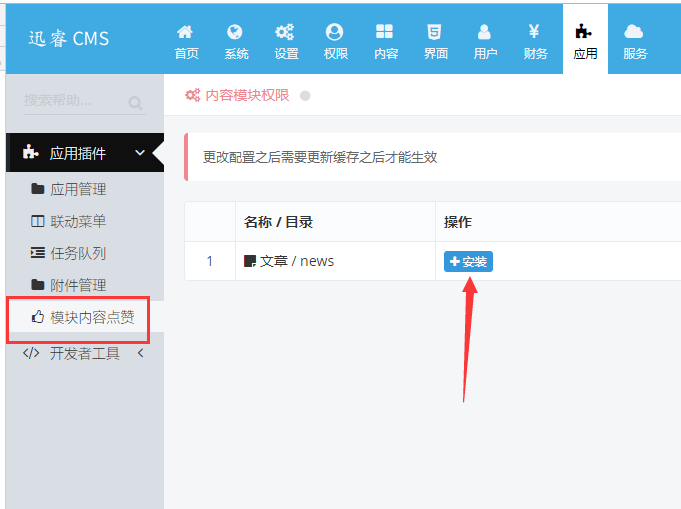This screenshot has width=681, height=509.
Task: Click the code brackets icon of 开发者工具
Action: (31, 354)
